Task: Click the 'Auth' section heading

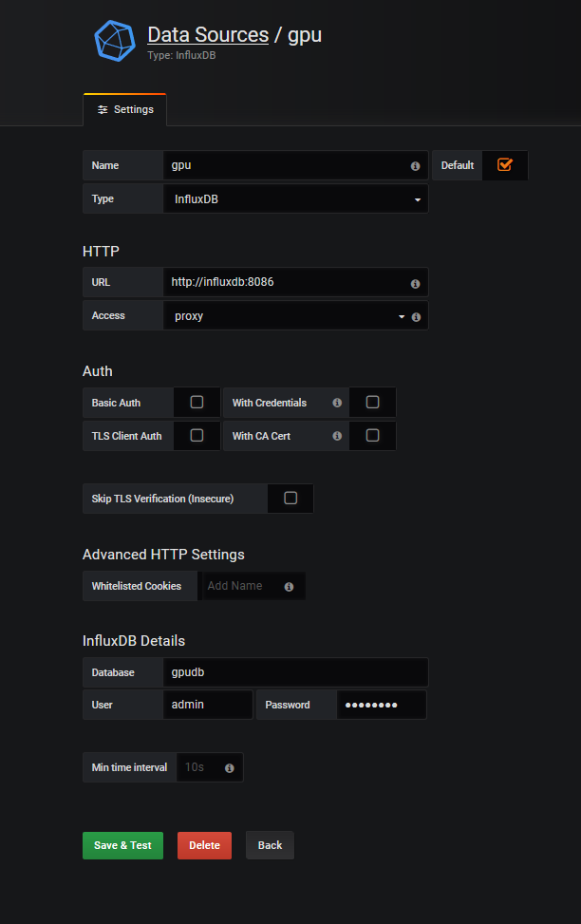Action: (x=97, y=371)
